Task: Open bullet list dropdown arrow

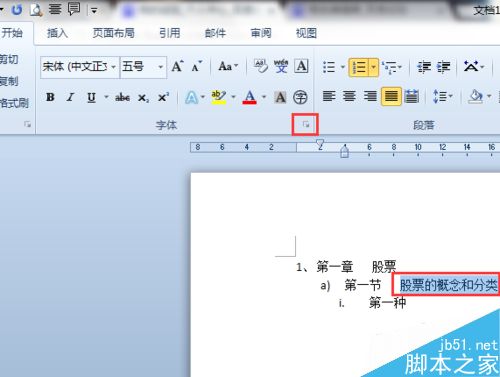Action: 343,67
